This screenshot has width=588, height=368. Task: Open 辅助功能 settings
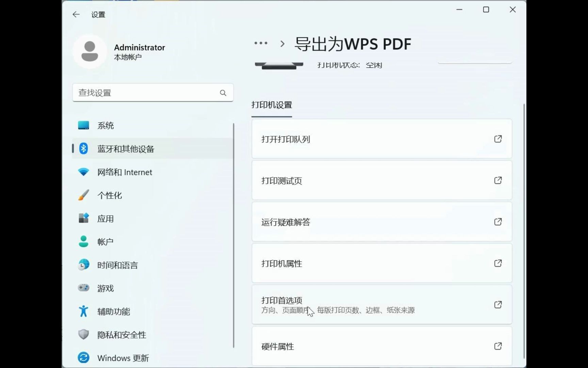(x=153, y=311)
